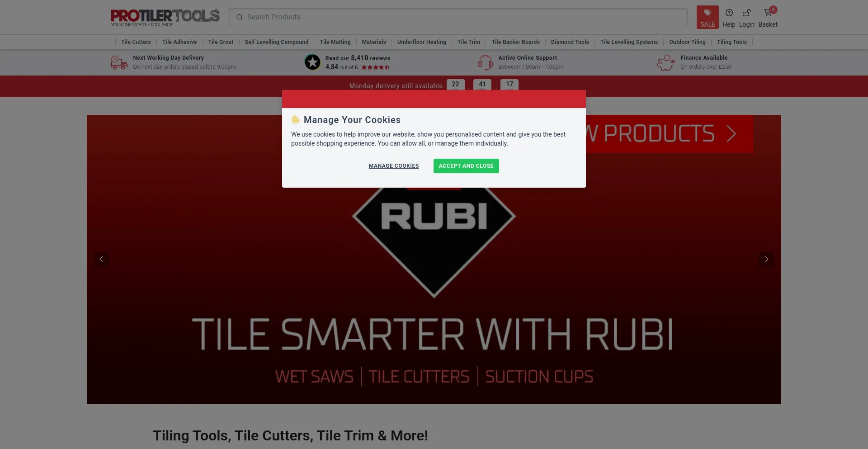Go to previous carousel slide
Viewport: 868px width, 449px height.
[101, 259]
